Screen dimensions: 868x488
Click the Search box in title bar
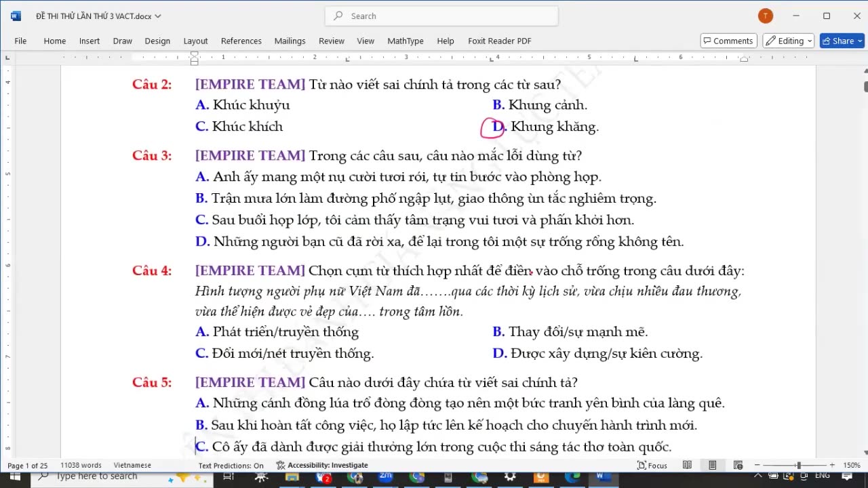[441, 16]
